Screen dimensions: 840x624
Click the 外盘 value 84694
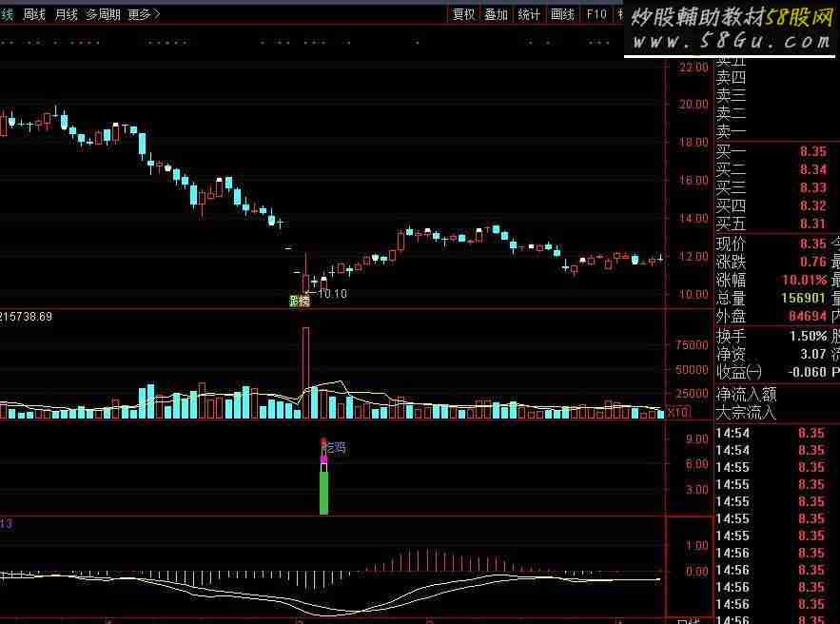(808, 316)
